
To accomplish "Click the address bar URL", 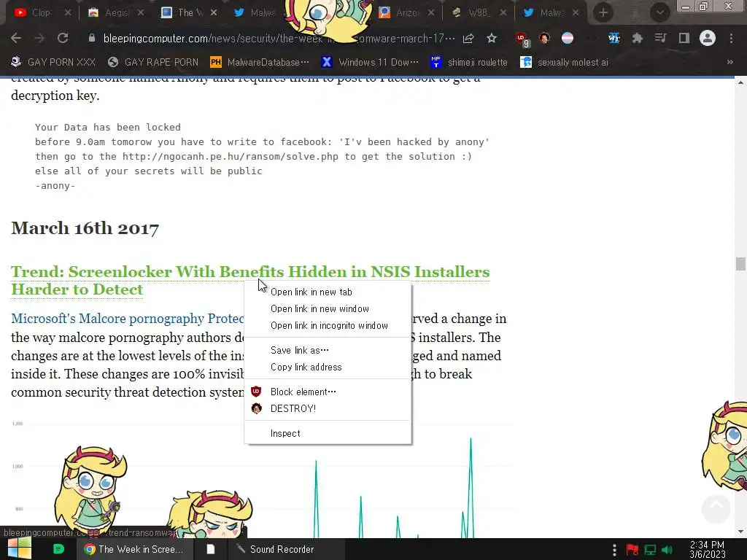I will point(279,39).
